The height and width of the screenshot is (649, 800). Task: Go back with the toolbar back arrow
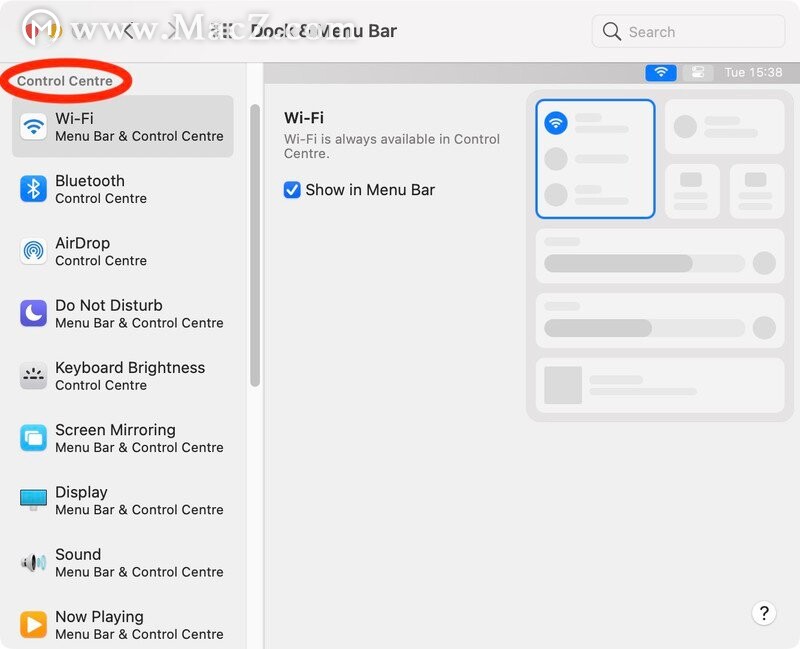[129, 31]
